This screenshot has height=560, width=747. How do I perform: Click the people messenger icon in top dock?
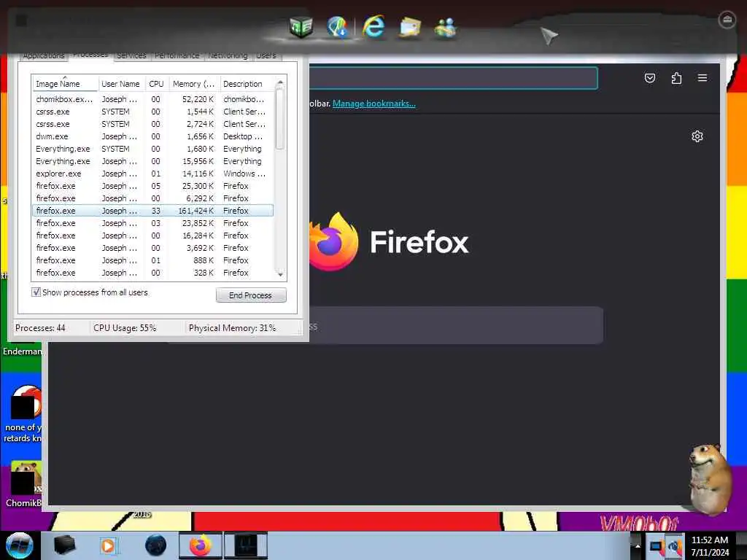[x=446, y=27]
